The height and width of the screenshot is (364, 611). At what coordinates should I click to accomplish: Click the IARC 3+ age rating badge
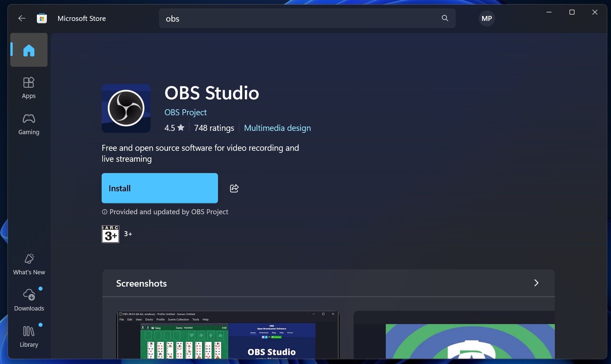click(x=110, y=234)
